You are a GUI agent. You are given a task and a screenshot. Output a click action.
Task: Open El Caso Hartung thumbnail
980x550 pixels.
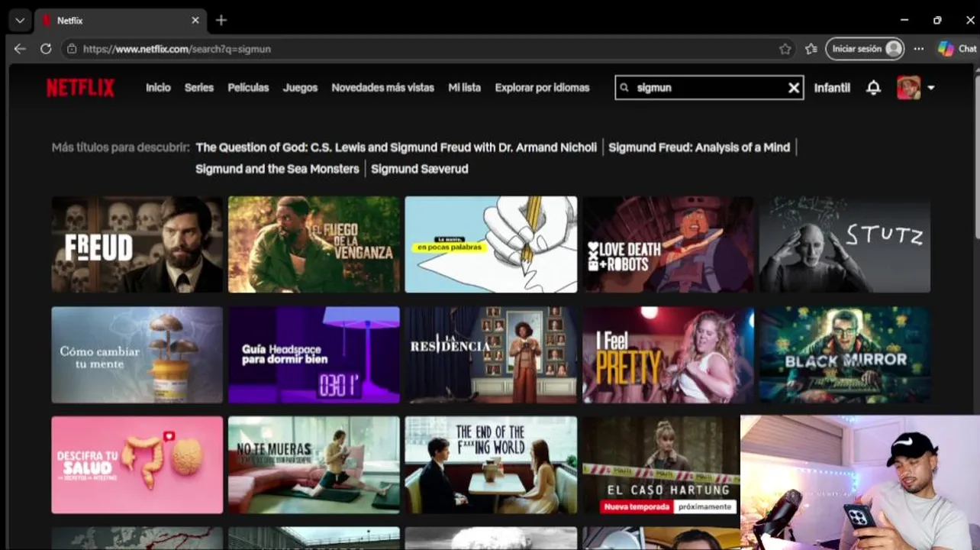(661, 465)
